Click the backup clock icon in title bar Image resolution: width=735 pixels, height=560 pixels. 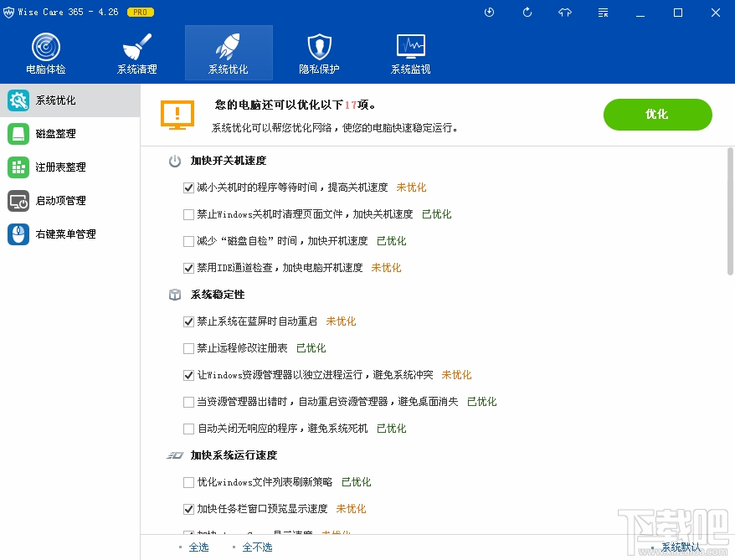(490, 13)
